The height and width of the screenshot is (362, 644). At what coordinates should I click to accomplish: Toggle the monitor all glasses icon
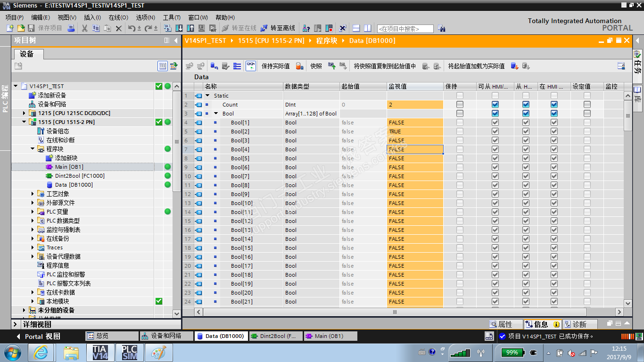pyautogui.click(x=251, y=66)
